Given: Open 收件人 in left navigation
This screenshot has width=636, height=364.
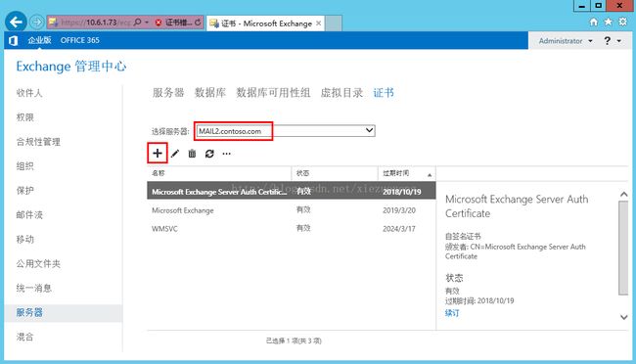Looking at the screenshot, I should 29,93.
